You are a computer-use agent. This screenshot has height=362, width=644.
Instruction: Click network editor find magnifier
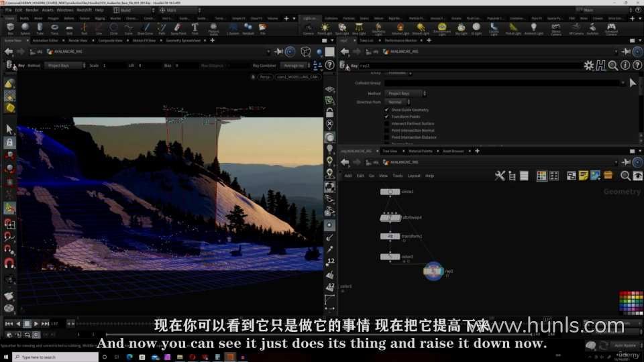tap(625, 176)
